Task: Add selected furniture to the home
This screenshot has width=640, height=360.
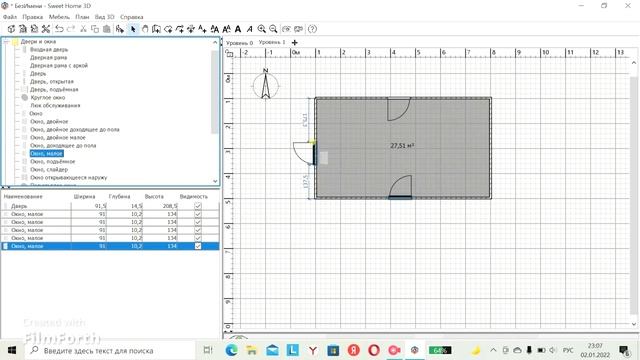Action: coord(120,29)
